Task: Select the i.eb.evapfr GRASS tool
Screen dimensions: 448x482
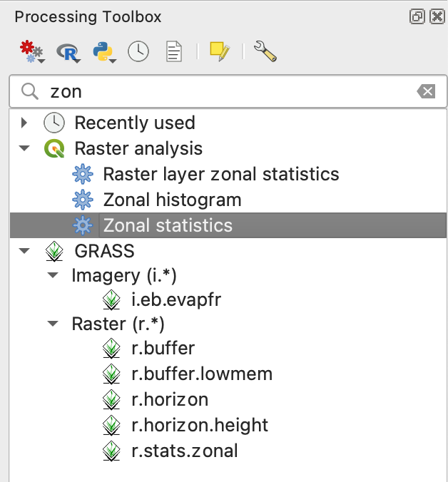Action: 176,299
